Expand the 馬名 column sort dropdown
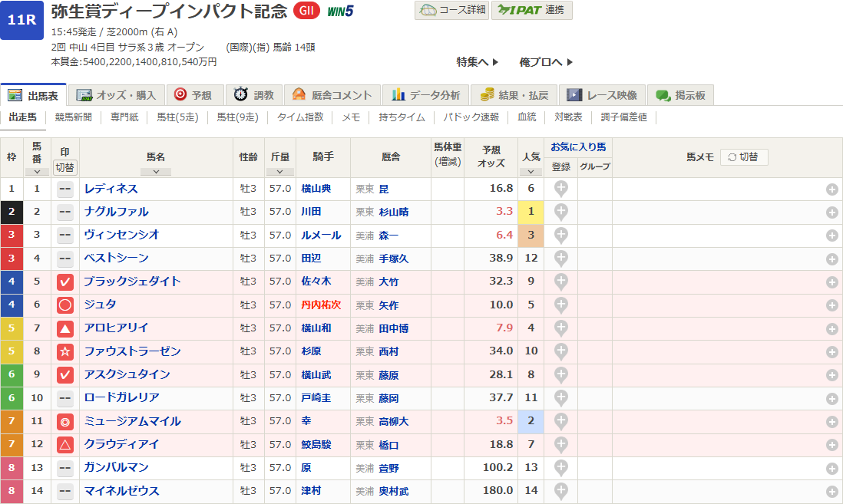Image resolution: width=843 pixels, height=504 pixels. pyautogui.click(x=156, y=172)
